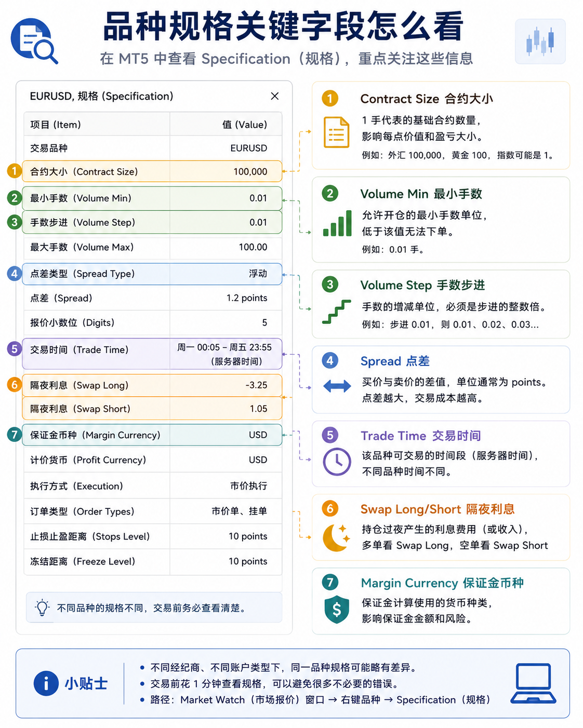Click the 值 (Value) column header

coord(245,125)
